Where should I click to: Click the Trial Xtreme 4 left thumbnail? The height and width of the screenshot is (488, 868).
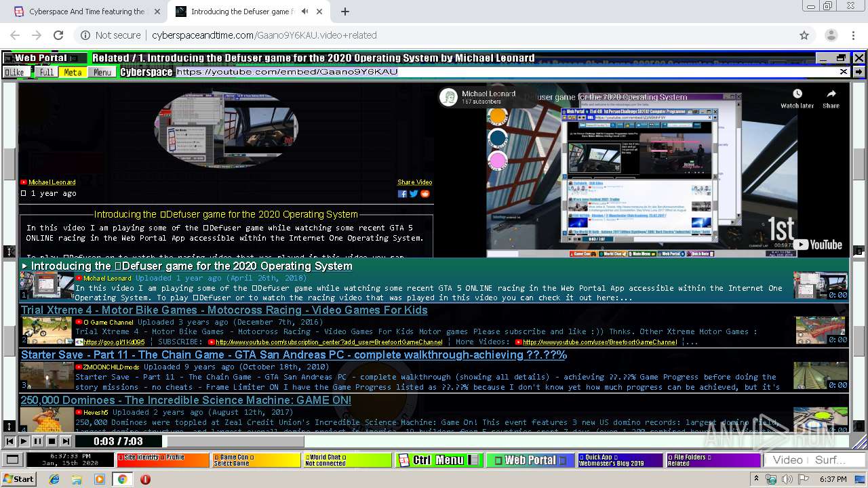pyautogui.click(x=46, y=331)
